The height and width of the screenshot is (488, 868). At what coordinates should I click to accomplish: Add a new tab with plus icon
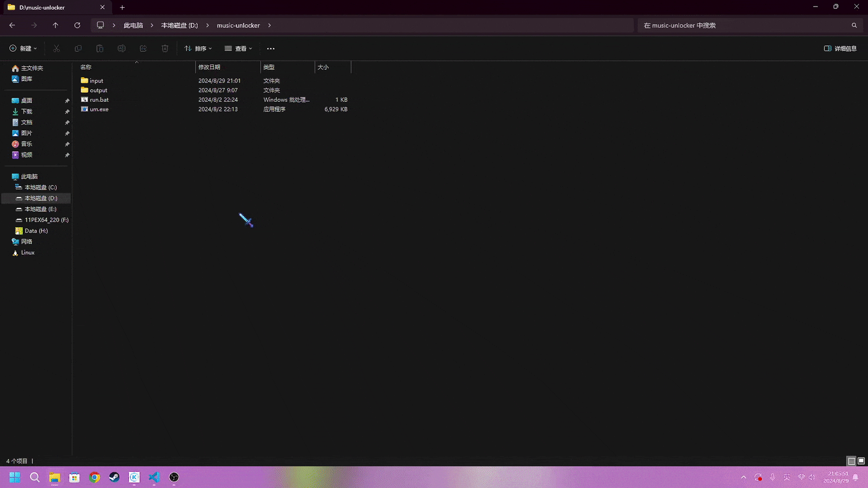pyautogui.click(x=122, y=7)
